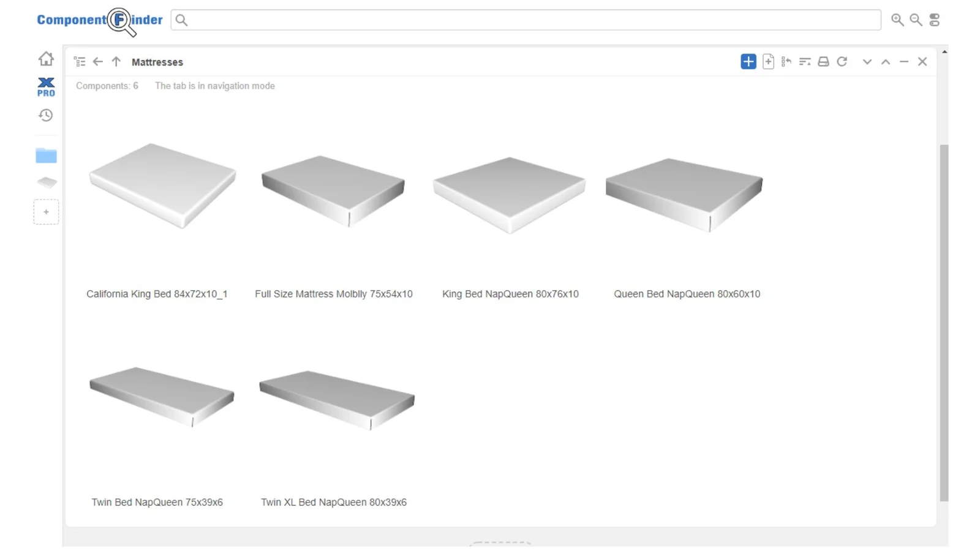The height and width of the screenshot is (551, 980).
Task: Open sorting options icon in toolbar
Action: tap(805, 61)
